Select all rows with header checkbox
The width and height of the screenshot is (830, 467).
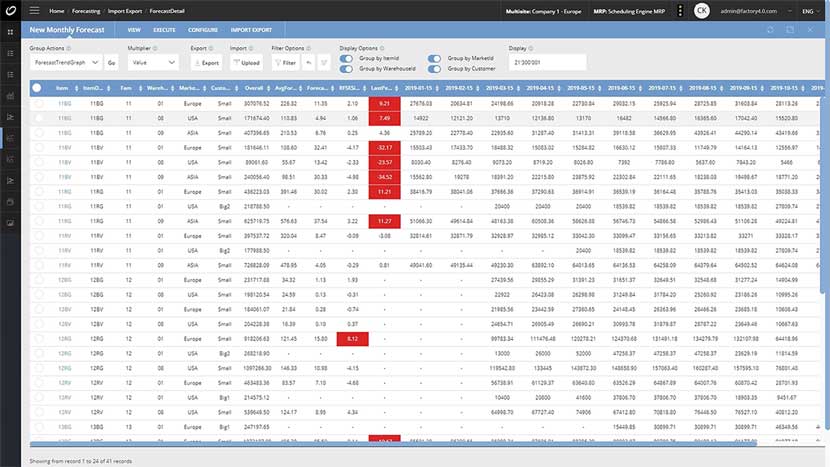[x=37, y=88]
